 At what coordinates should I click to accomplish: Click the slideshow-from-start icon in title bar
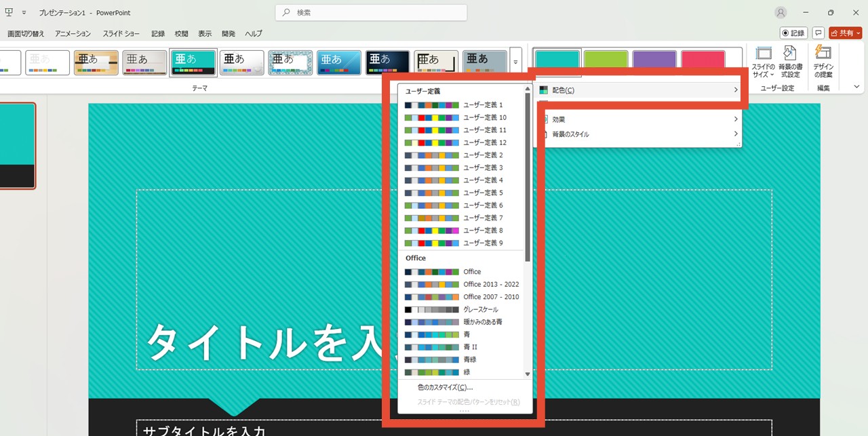(9, 13)
